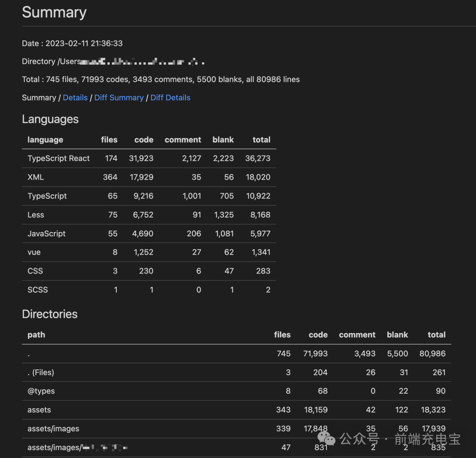
Task: Click @types code value 68
Action: [323, 391]
